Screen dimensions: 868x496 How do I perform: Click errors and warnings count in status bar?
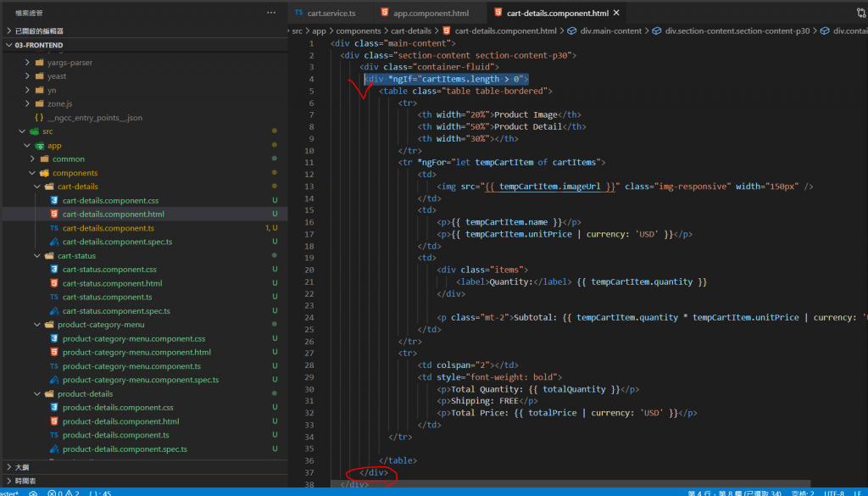pyautogui.click(x=63, y=493)
